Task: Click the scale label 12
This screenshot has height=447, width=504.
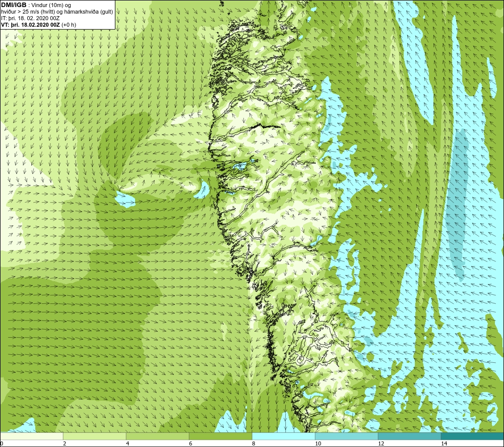Action: (381, 443)
